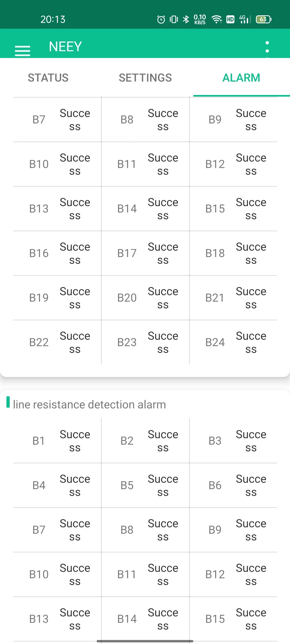Image resolution: width=290 pixels, height=644 pixels.
Task: Tap the clock showing 20:13
Action: [53, 19]
